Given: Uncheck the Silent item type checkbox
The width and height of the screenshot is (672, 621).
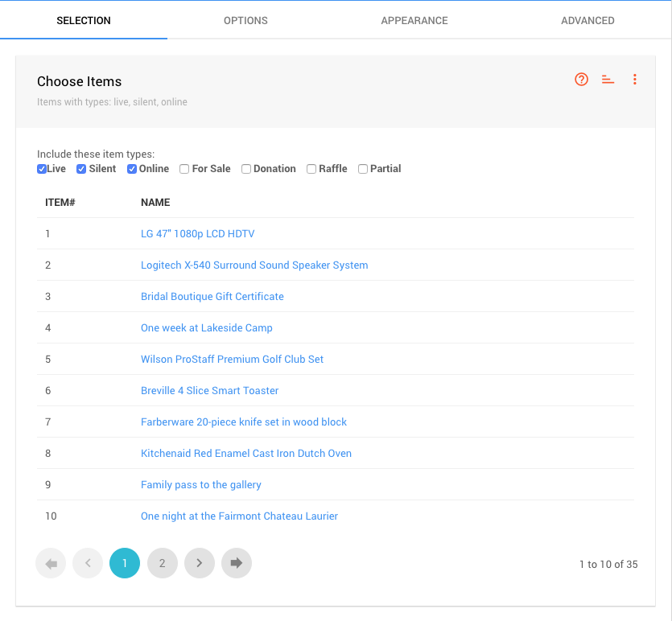Looking at the screenshot, I should coord(81,169).
